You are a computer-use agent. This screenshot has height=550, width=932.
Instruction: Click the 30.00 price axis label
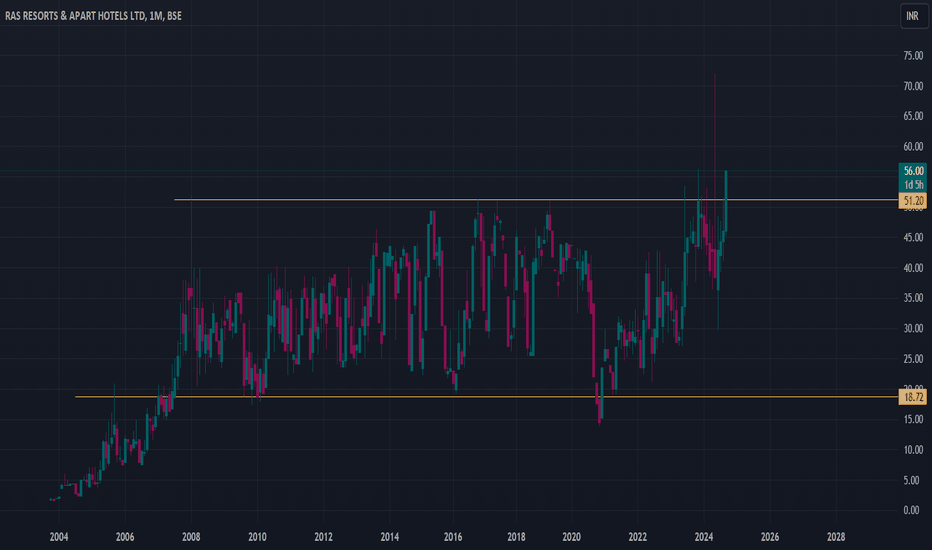click(x=913, y=328)
